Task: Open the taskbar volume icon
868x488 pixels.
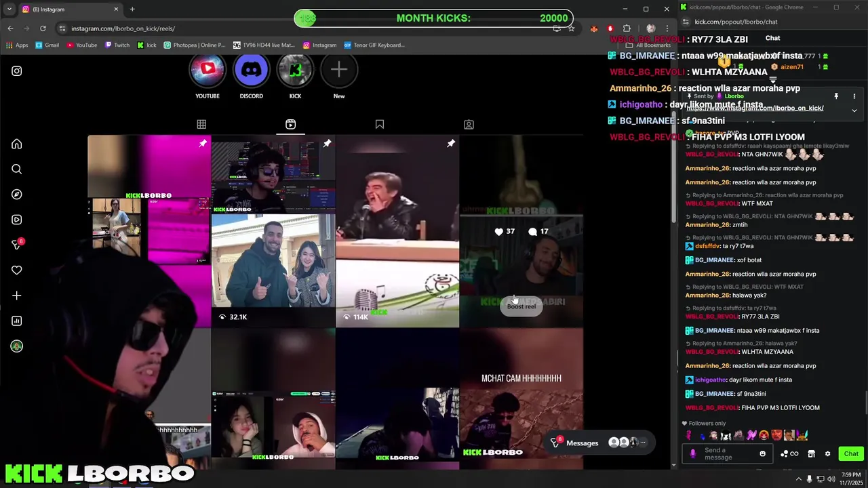Action: point(831,479)
